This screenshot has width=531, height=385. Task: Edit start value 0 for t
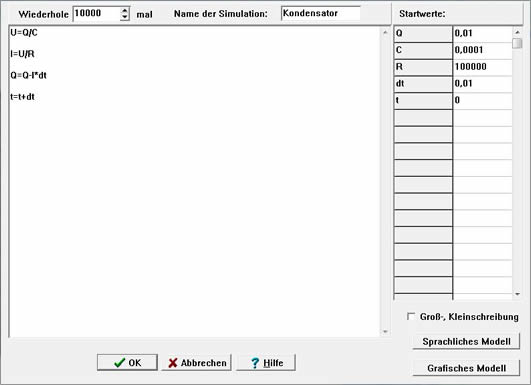coord(483,100)
